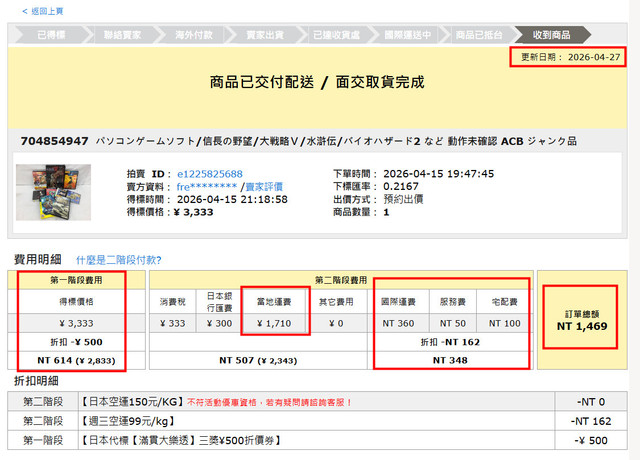Go back via 返回上頁 link
Screen dimensions: 640x460
[43, 11]
